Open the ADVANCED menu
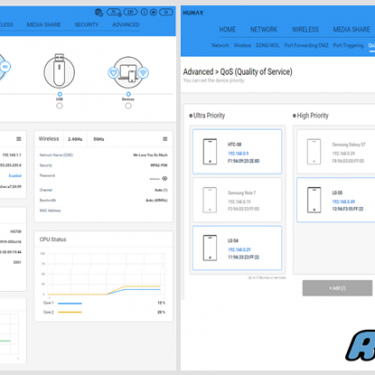This screenshot has width=375, height=375. tap(126, 25)
